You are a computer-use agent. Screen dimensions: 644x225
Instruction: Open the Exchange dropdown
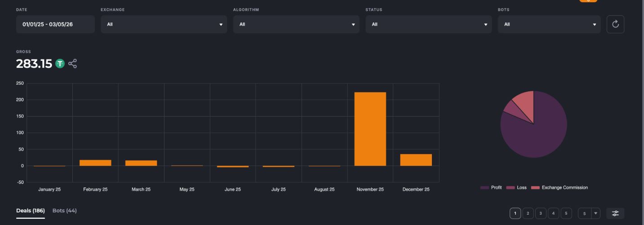164,24
